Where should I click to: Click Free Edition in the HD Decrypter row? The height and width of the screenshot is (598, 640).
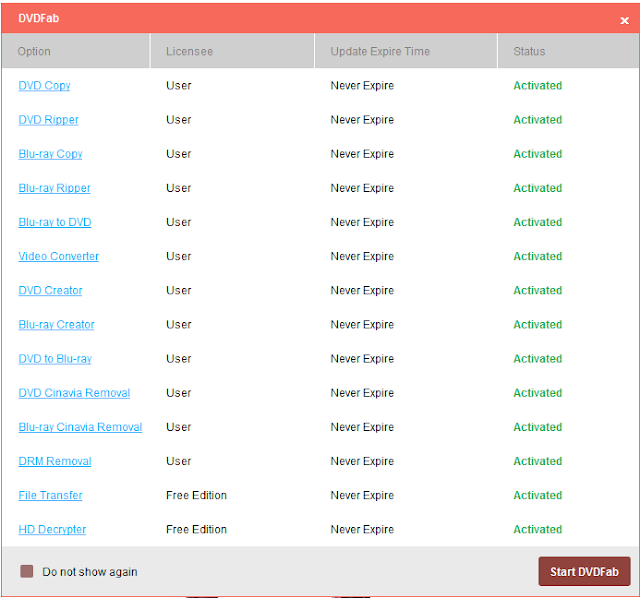click(x=196, y=529)
